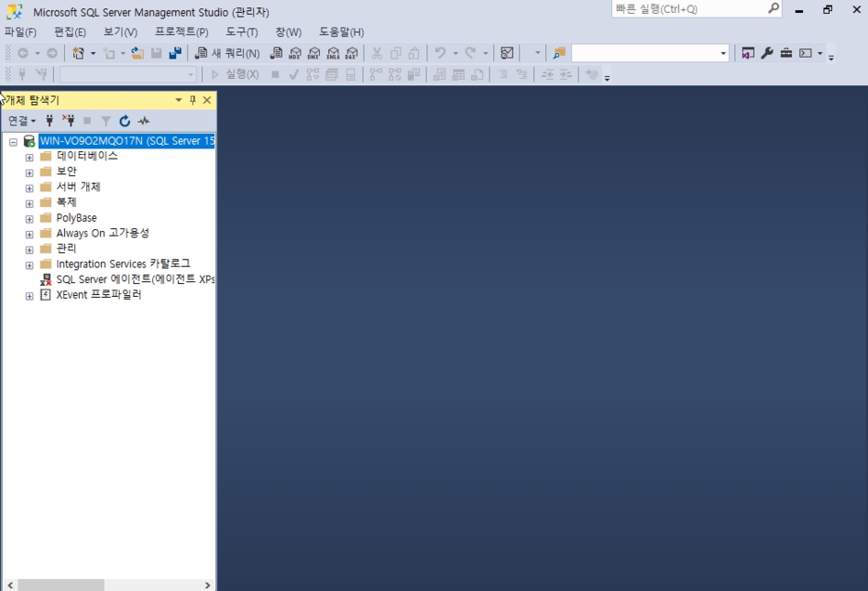
Task: Open the 연결 dropdown in Object Explorer
Action: (x=21, y=121)
